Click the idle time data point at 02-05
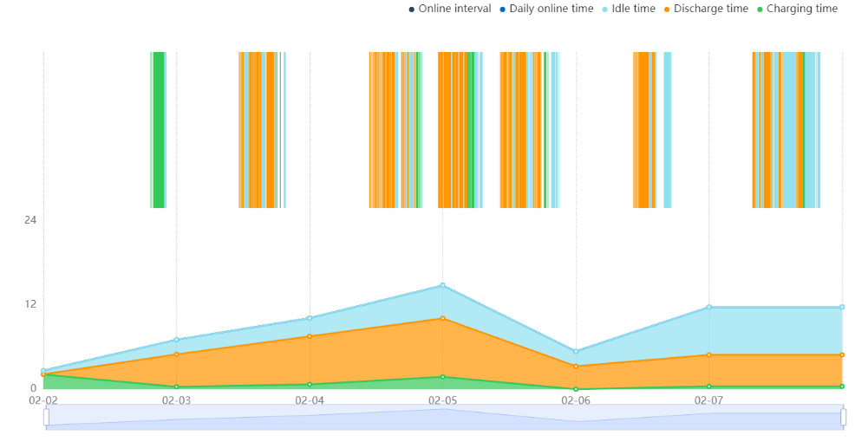Screen dimensions: 868x442 (x=443, y=285)
